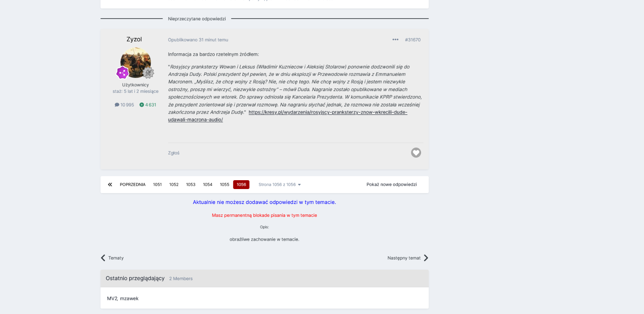The width and height of the screenshot is (644, 314).
Task: Click the heart reaction icon on the post
Action: (416, 153)
